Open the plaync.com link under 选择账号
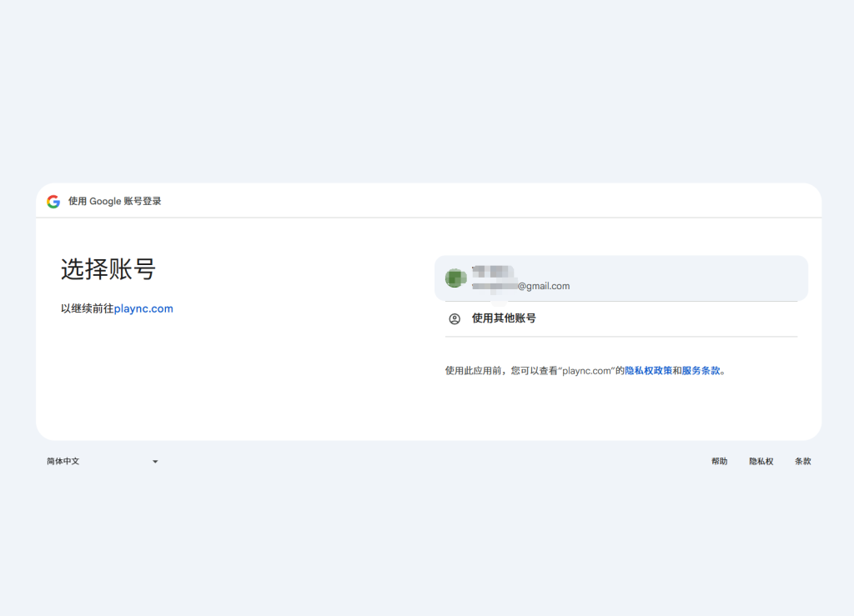This screenshot has width=854, height=616. [143, 308]
